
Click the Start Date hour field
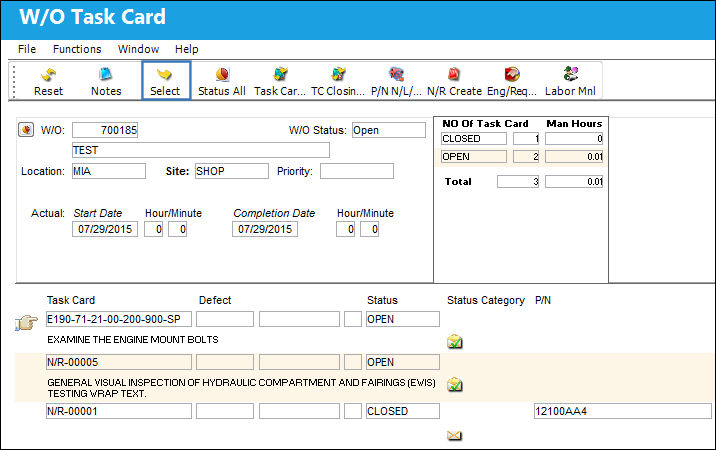[153, 229]
